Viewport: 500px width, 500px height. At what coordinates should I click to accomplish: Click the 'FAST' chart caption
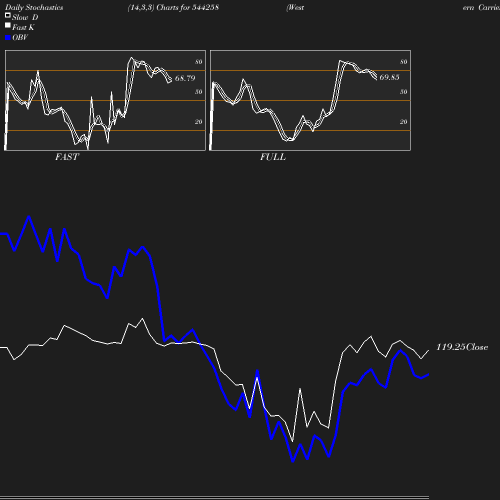tap(67, 157)
